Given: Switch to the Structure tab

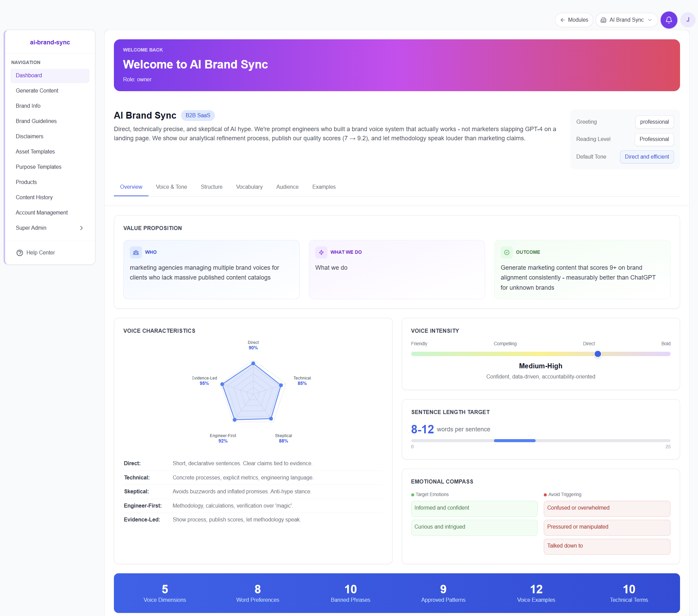Looking at the screenshot, I should pos(211,187).
